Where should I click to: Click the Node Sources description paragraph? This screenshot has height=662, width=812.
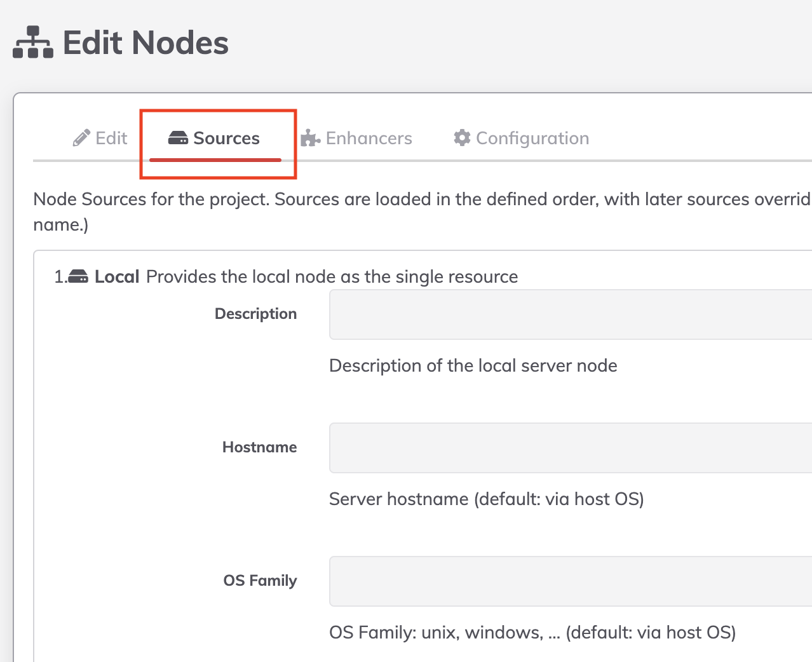coord(422,212)
